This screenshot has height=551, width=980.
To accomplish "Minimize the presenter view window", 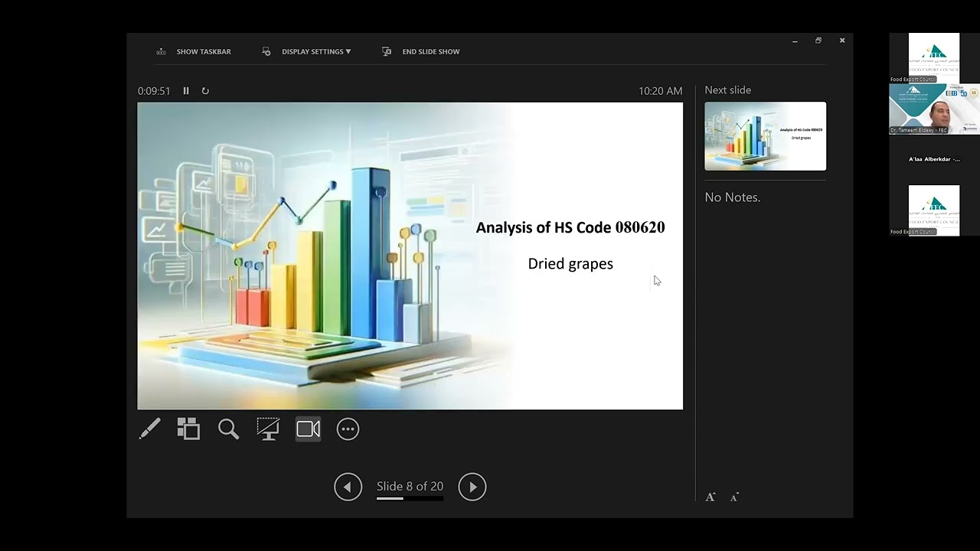I will coord(795,41).
